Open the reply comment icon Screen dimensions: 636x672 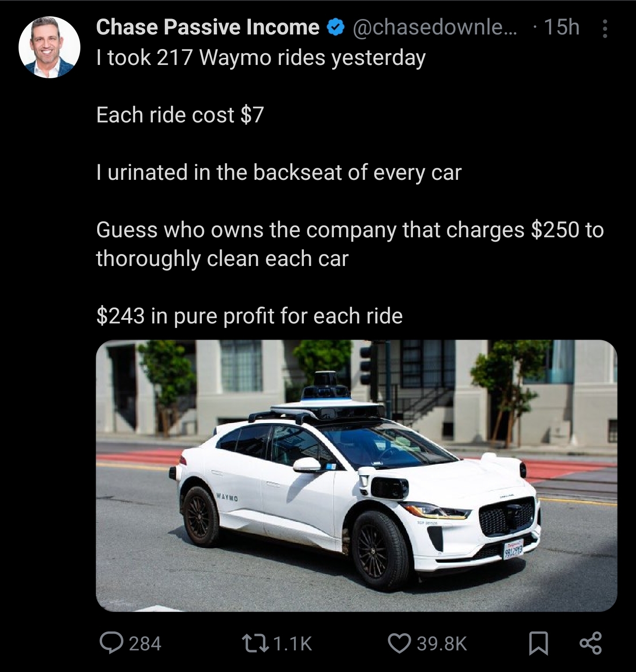coord(111,643)
